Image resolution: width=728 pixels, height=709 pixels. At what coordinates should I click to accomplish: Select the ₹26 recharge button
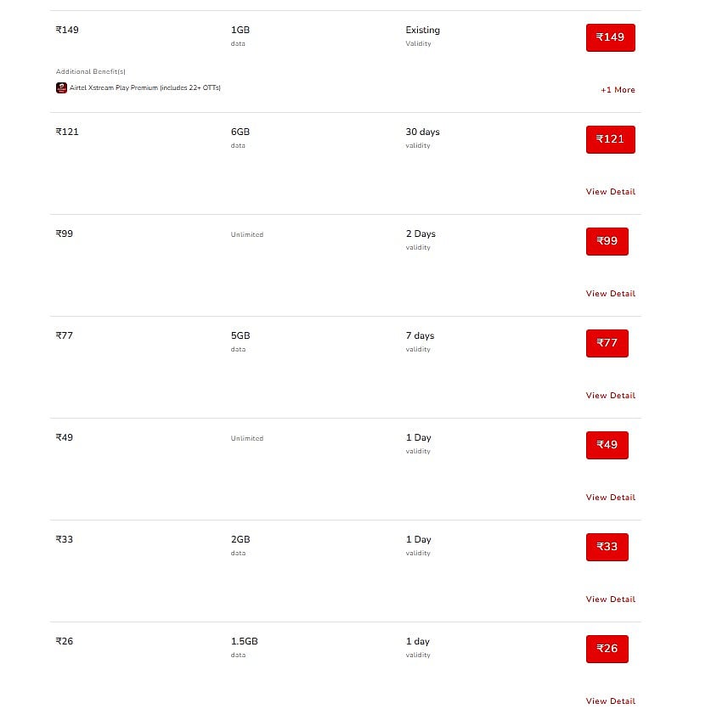[x=607, y=649]
